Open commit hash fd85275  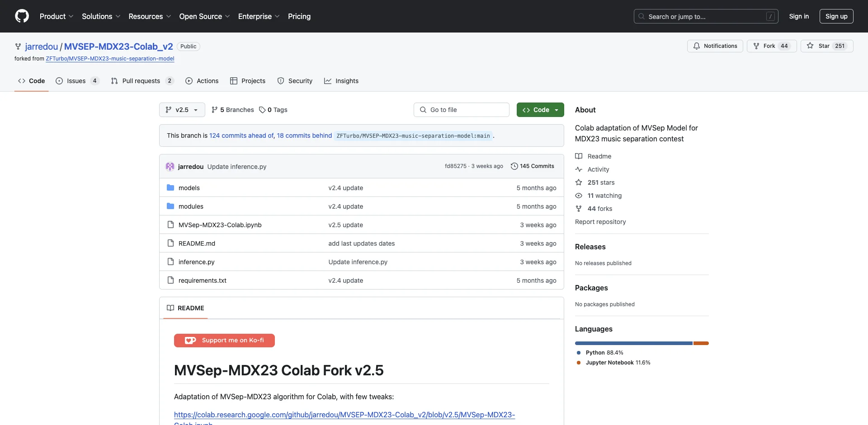point(455,166)
